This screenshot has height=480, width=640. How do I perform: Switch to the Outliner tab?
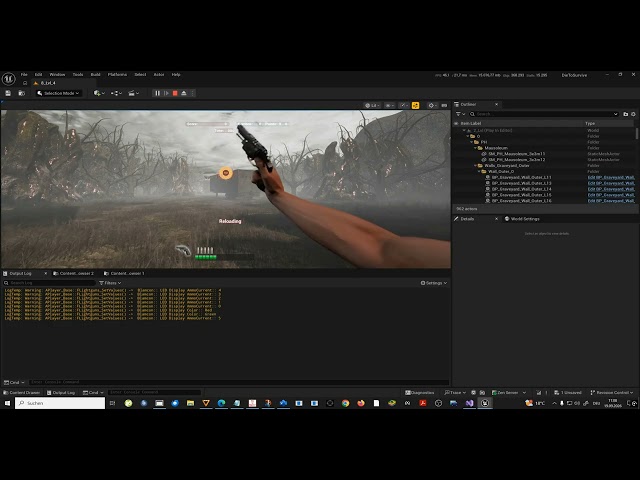468,104
